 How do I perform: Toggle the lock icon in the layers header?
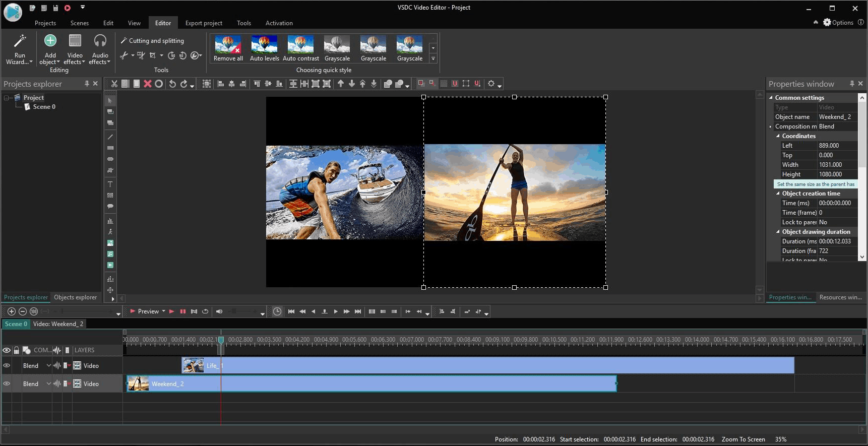pos(17,350)
